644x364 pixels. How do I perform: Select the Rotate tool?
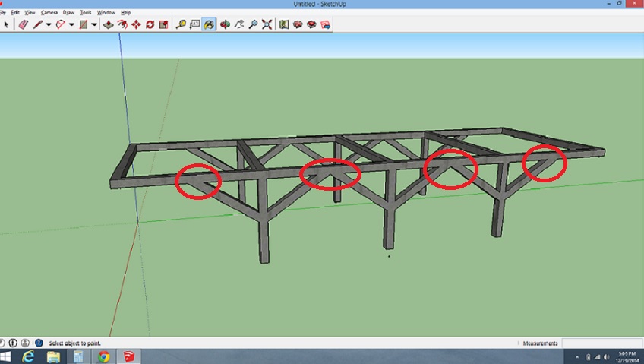point(150,24)
